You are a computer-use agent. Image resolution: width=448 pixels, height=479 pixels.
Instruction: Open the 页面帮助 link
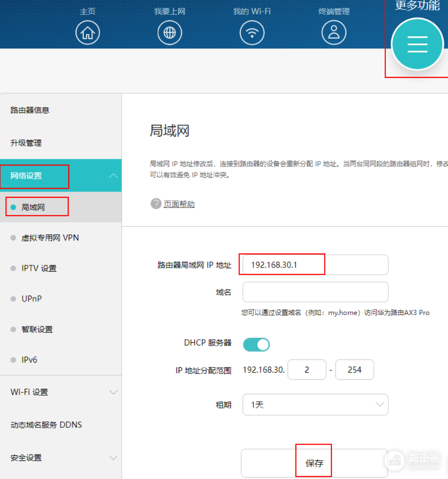[x=179, y=204]
